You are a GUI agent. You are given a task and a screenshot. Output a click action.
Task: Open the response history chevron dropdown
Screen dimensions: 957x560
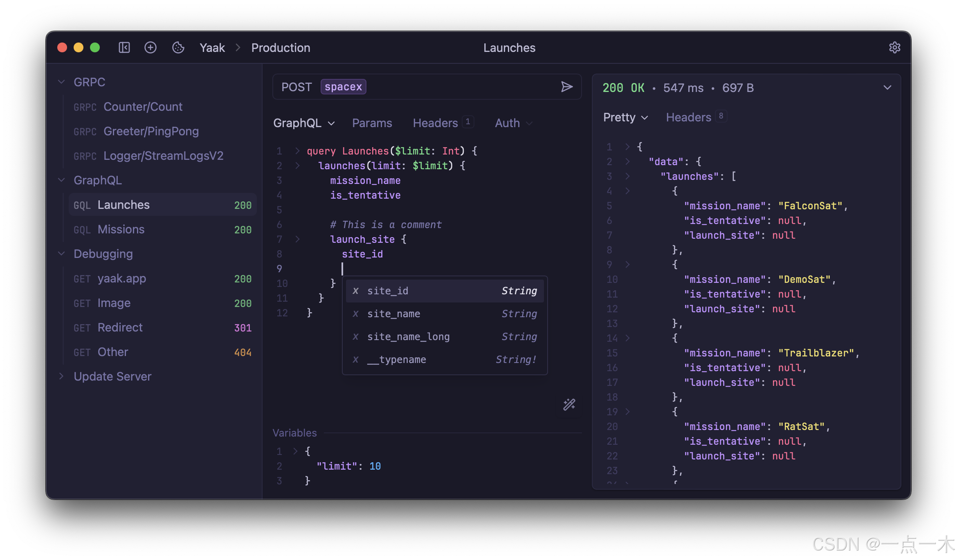(887, 87)
